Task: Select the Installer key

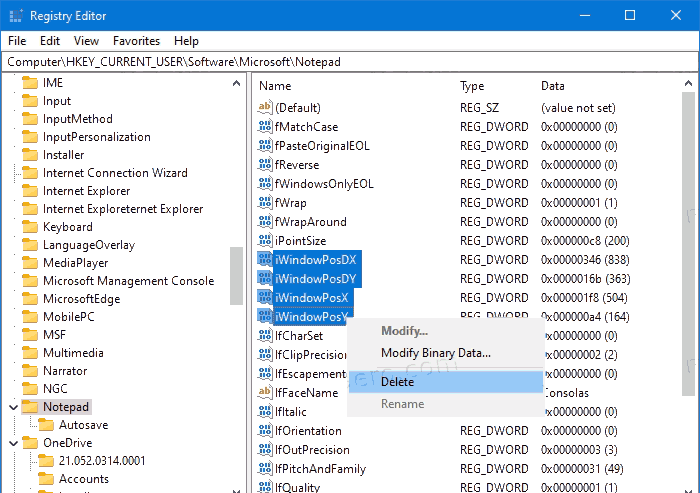Action: [x=63, y=155]
